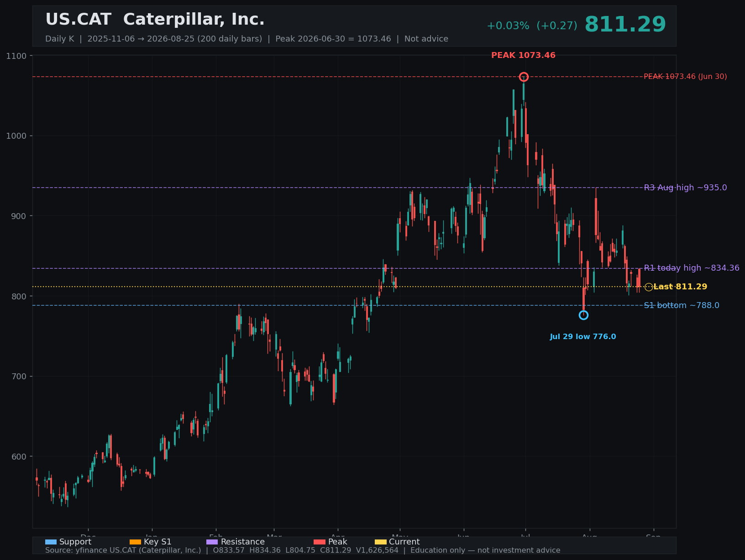Click the 'Peak' legend text

click(337, 542)
